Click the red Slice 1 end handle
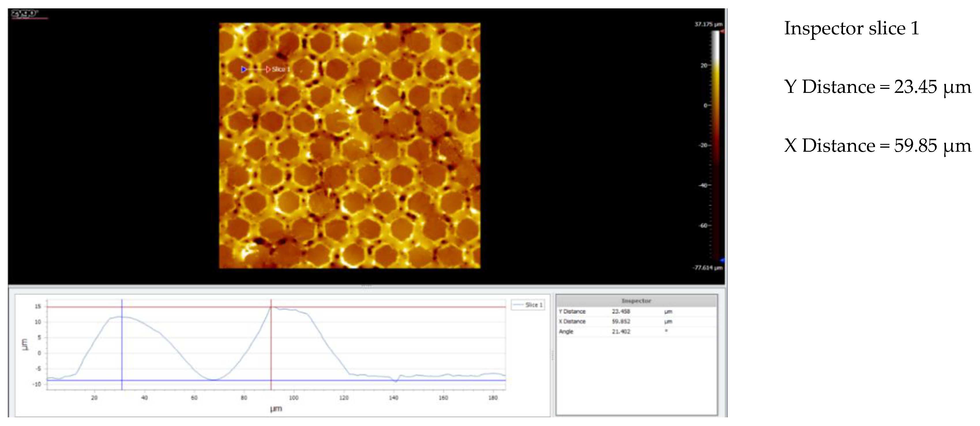The image size is (980, 426). click(x=268, y=69)
